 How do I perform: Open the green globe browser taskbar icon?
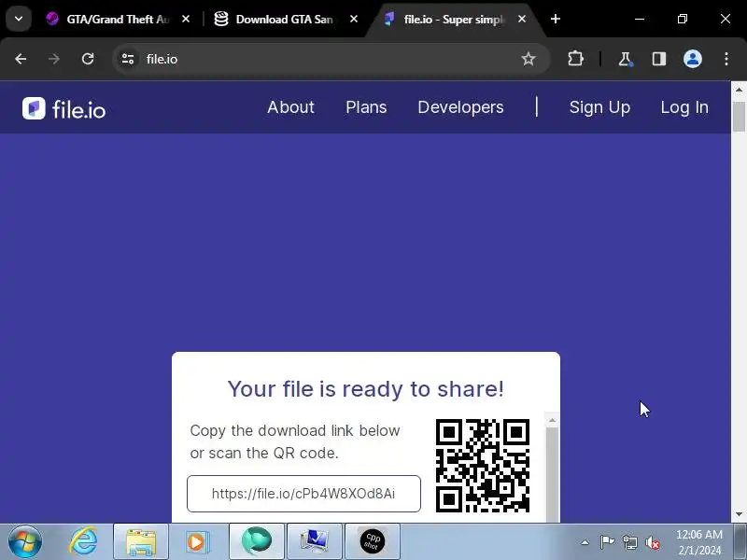click(256, 541)
